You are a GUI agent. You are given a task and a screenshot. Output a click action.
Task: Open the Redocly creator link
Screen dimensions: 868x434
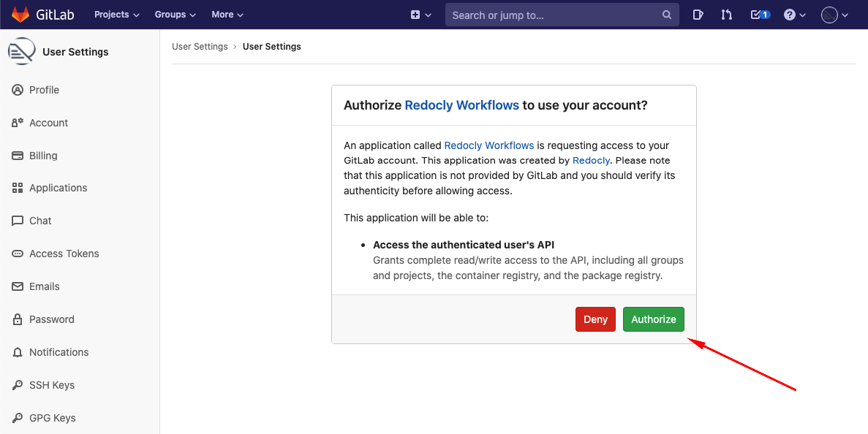[x=591, y=160]
